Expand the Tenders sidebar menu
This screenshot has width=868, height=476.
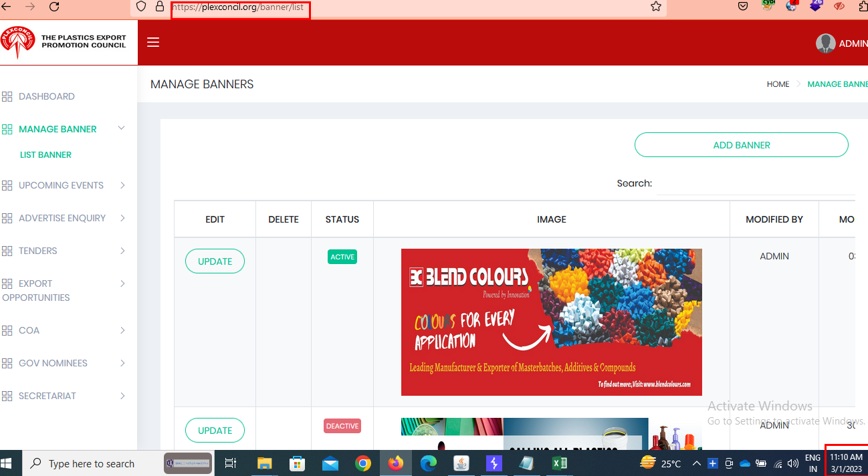122,251
